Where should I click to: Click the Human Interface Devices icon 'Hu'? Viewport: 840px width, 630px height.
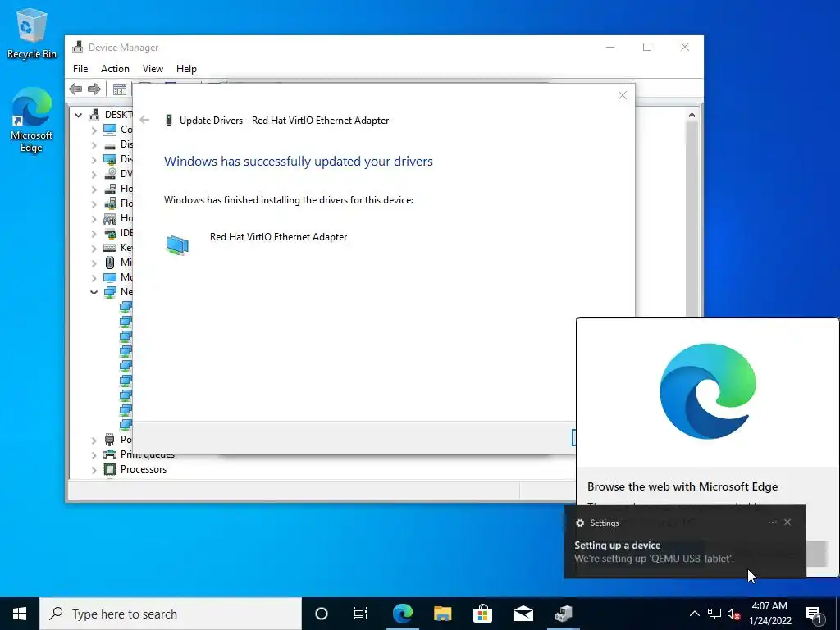110,218
